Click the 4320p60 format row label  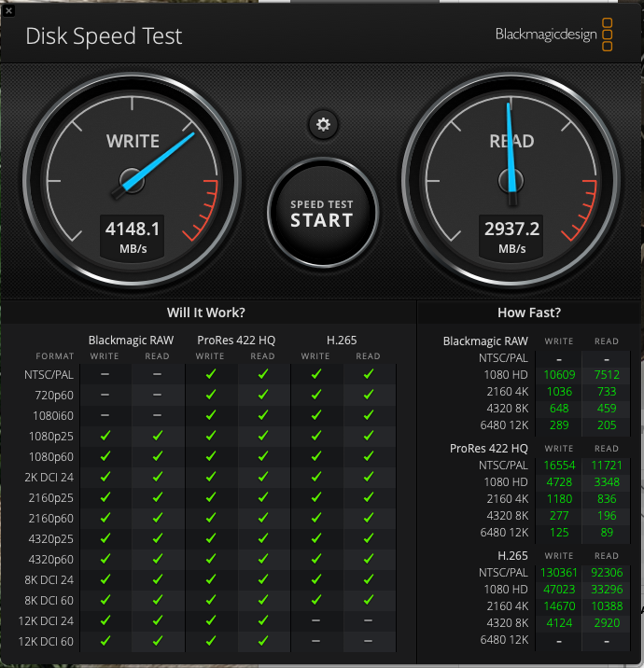pos(51,559)
